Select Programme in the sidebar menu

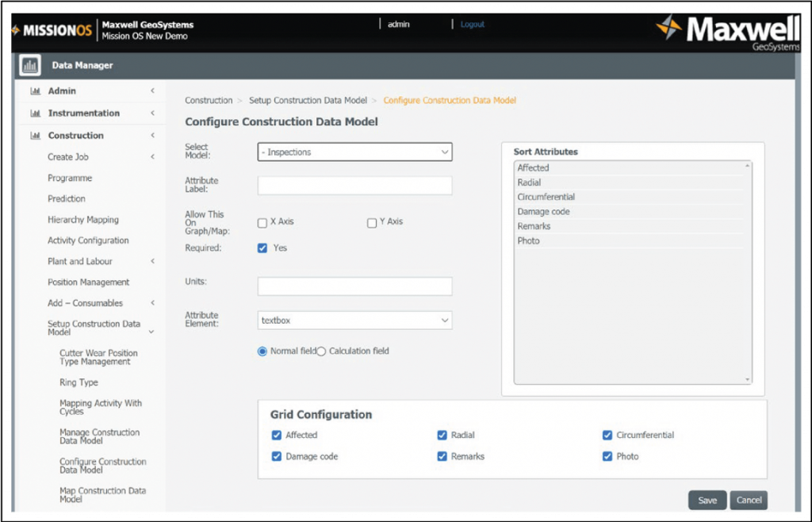point(68,178)
